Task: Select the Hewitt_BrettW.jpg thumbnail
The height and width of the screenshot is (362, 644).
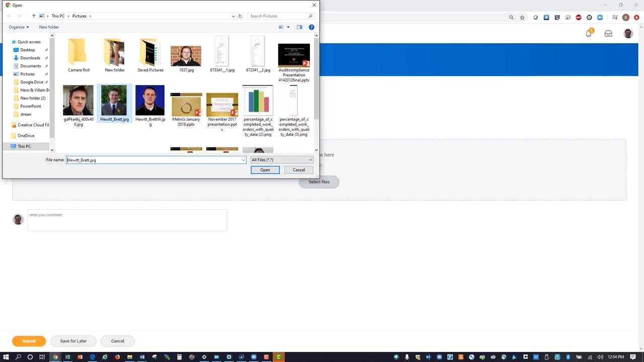Action: 150,106
